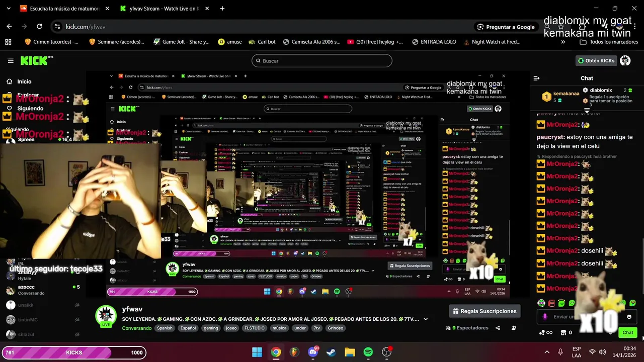
Task: Select the gaming tag
Action: (x=211, y=328)
